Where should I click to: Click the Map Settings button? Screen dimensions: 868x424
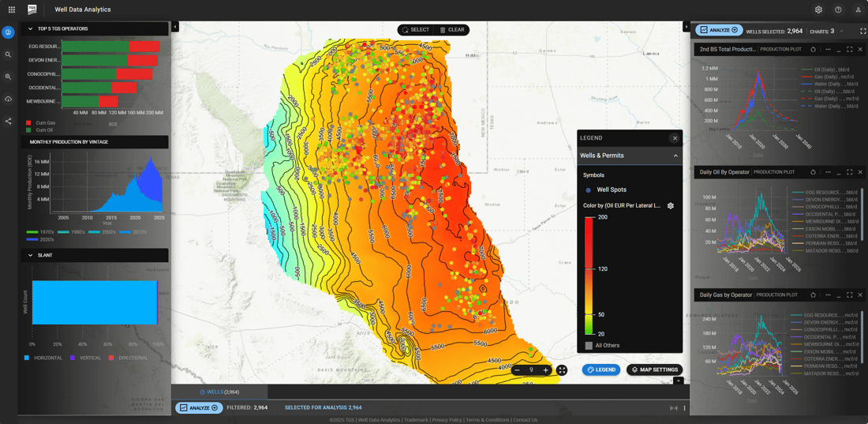[654, 370]
